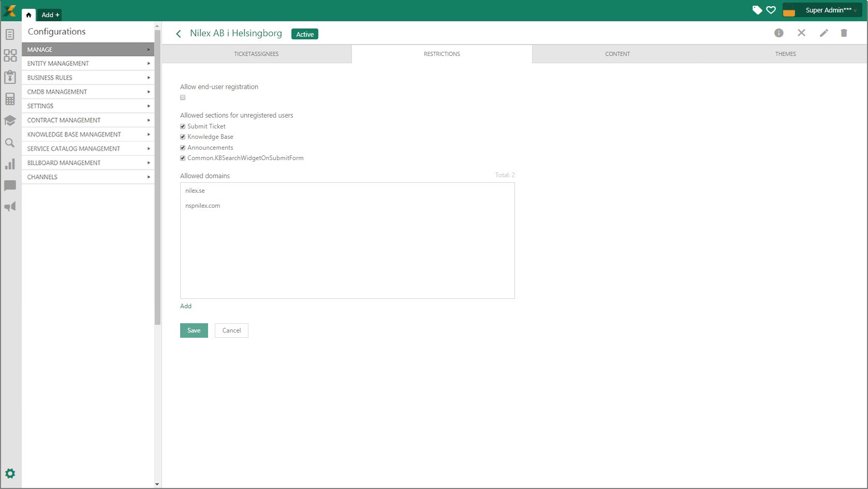Click the pencil edit icon
This screenshot has width=868, height=489.
[x=824, y=33]
